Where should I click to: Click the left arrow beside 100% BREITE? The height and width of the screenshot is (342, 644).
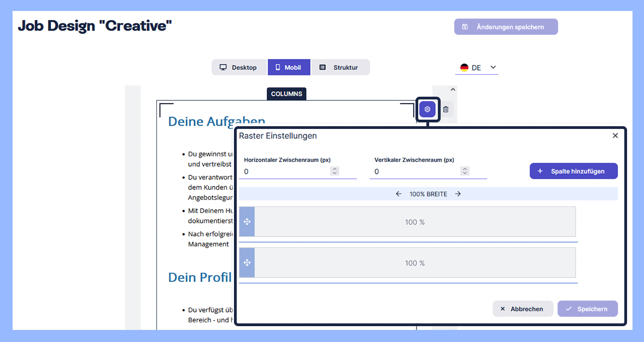click(399, 193)
